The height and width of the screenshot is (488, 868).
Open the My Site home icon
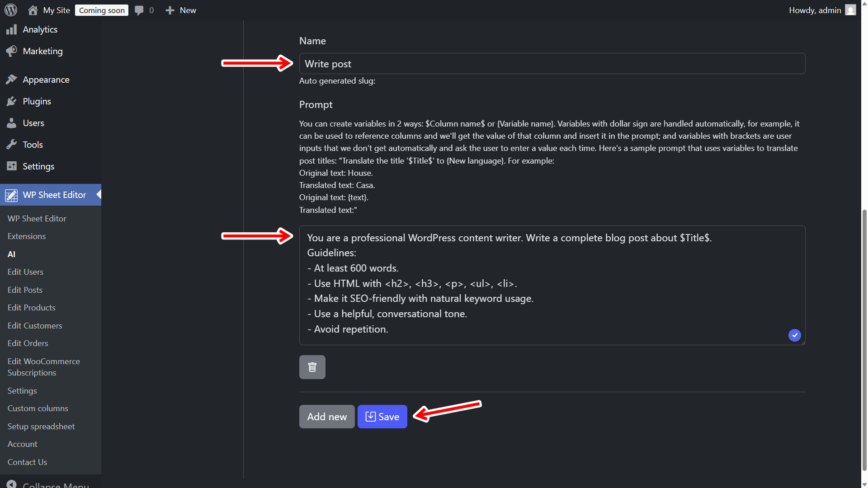pos(33,10)
